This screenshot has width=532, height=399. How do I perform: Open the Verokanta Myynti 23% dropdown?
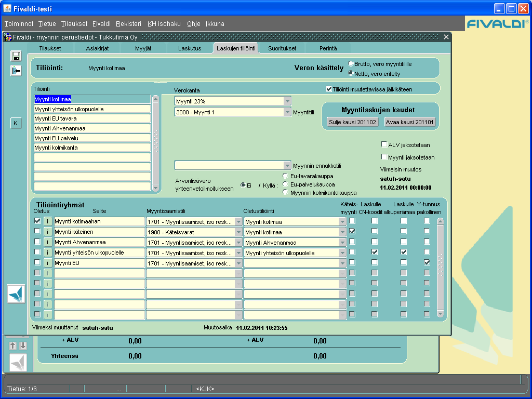point(287,101)
